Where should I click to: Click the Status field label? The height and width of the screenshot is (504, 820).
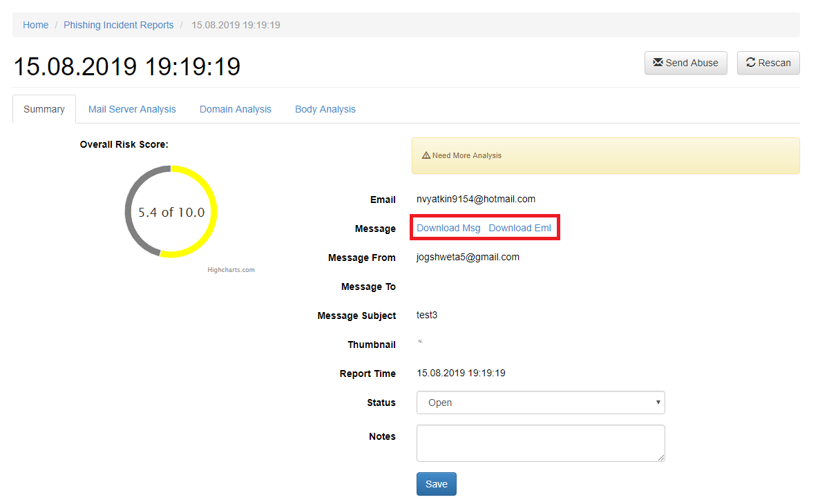coord(381,403)
